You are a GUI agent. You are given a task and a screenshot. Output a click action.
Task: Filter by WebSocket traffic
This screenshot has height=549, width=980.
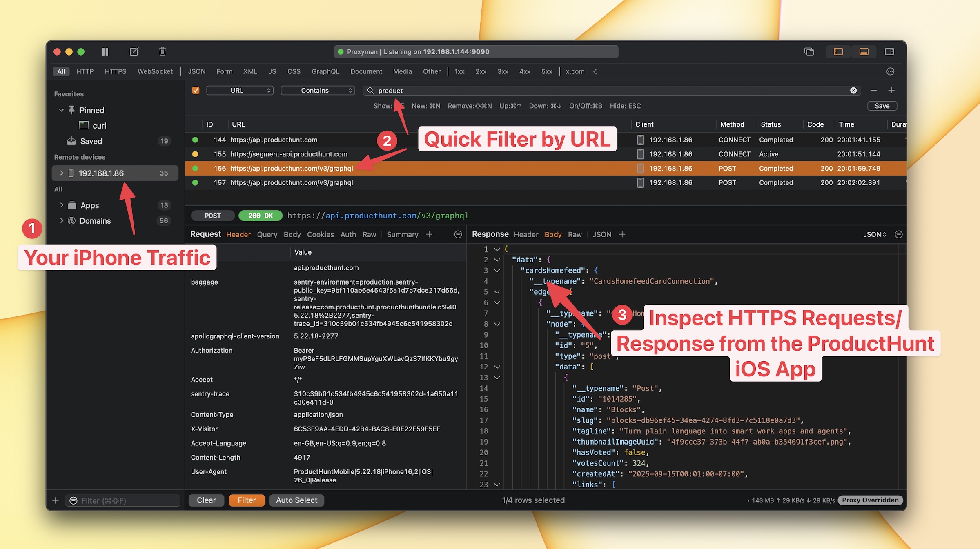[x=155, y=71]
